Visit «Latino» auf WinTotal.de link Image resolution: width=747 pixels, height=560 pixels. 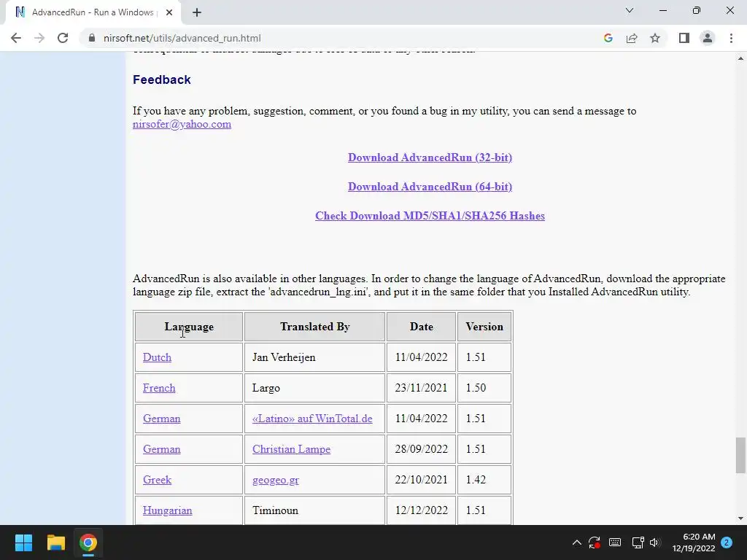click(x=312, y=419)
